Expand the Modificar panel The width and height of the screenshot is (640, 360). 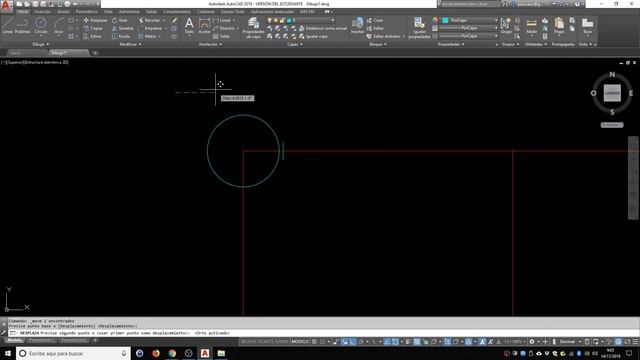point(130,44)
